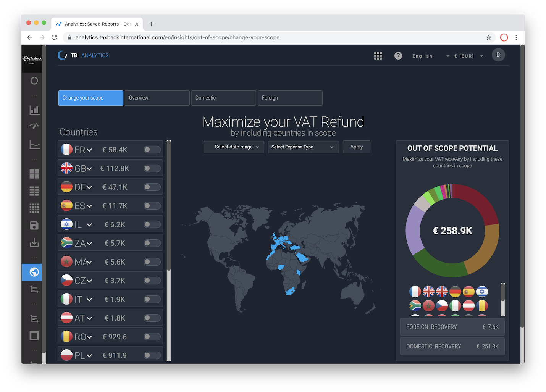Toggle Spain ES into scope

[152, 206]
